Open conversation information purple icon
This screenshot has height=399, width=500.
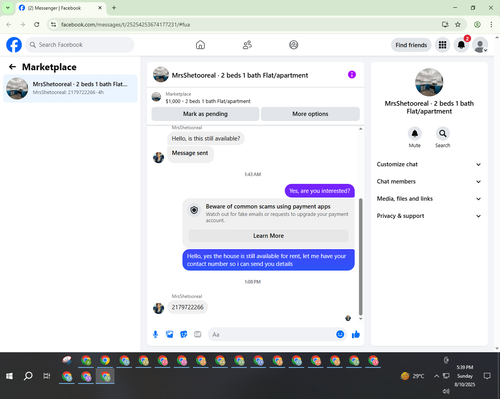[x=352, y=75]
